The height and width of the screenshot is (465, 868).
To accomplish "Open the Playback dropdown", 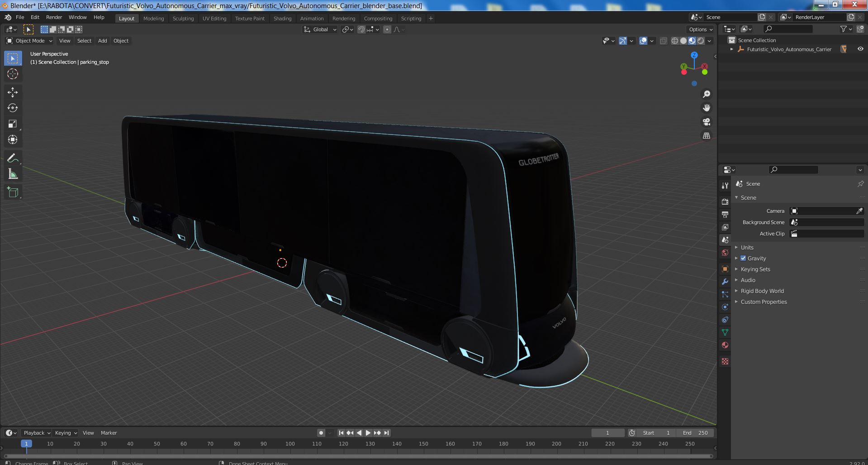I will tap(37, 433).
